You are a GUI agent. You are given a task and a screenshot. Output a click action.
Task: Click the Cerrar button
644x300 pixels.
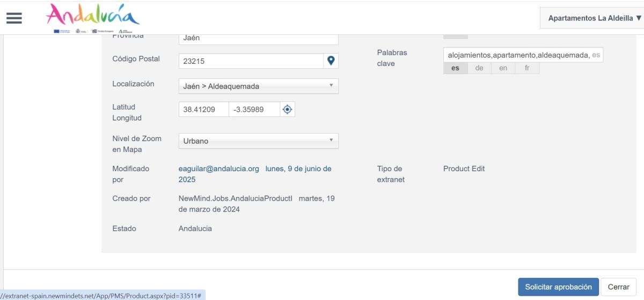[618, 287]
